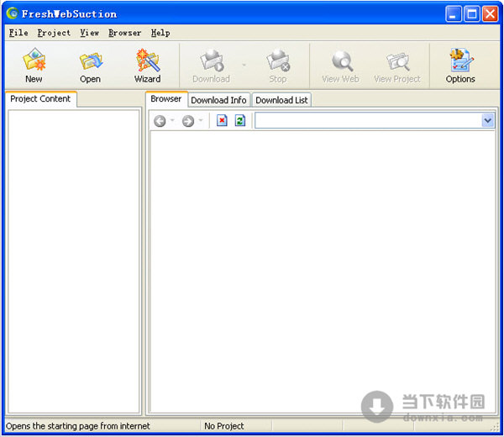Go back in embedded browser
504x437 pixels.
tap(160, 121)
